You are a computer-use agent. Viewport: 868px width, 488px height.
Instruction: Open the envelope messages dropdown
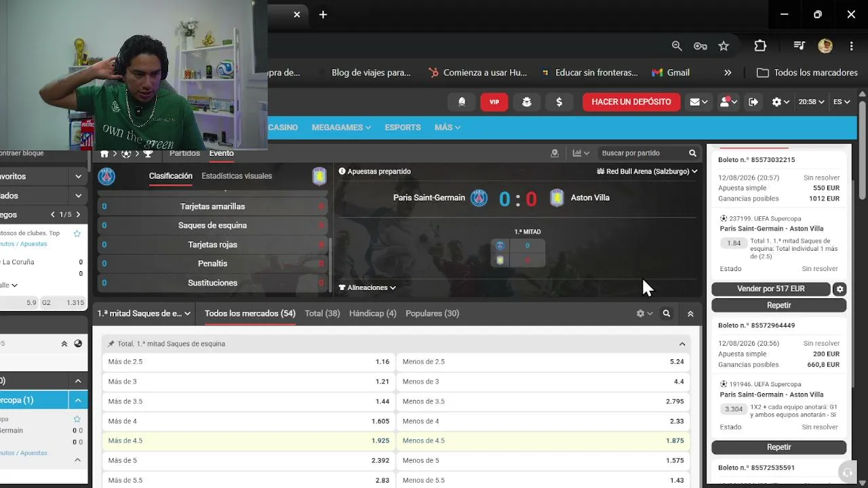[698, 102]
